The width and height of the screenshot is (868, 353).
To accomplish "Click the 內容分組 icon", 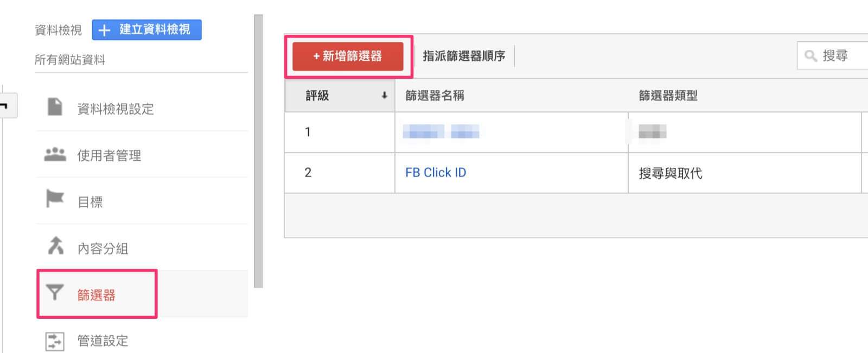I will (55, 246).
